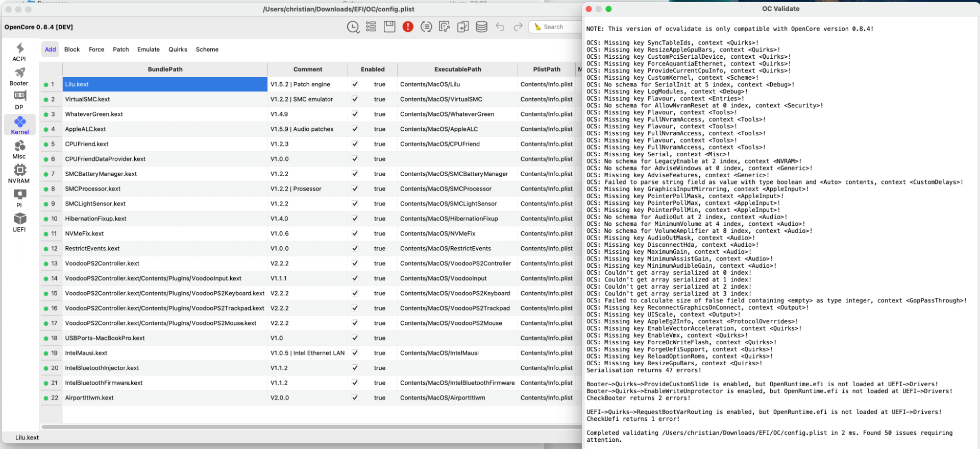Click 'CheckUefi returns 1 error!' in OC Validate
This screenshot has height=449, width=980.
coord(633,419)
